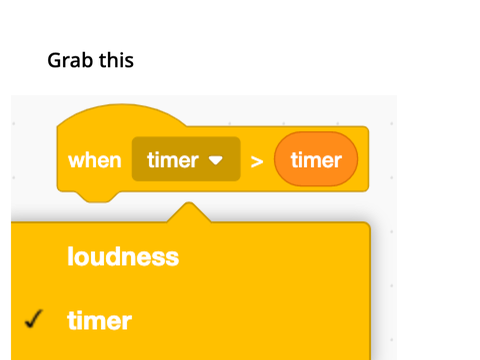This screenshot has width=480, height=360.
Task: Click the triangular pointer above the dropdown menu
Action: click(x=189, y=212)
